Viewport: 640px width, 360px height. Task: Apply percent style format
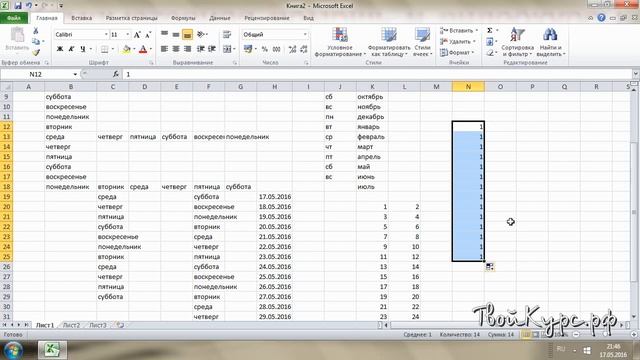pos(265,49)
